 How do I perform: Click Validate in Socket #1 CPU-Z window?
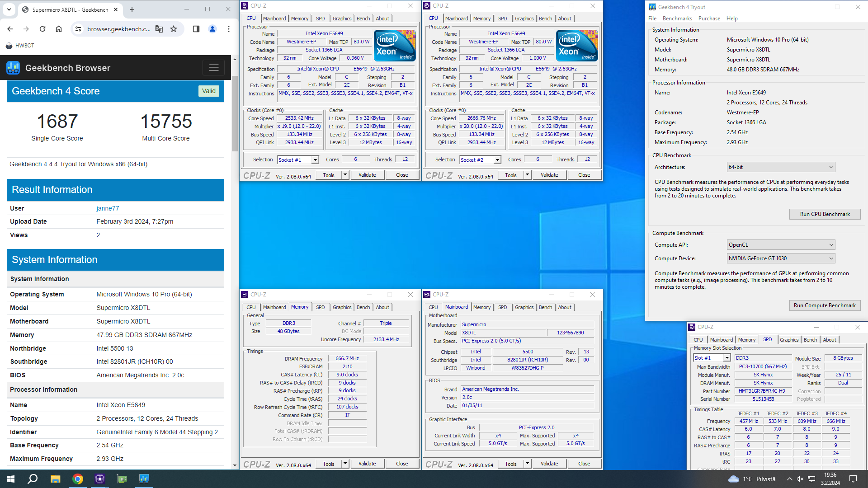click(367, 175)
